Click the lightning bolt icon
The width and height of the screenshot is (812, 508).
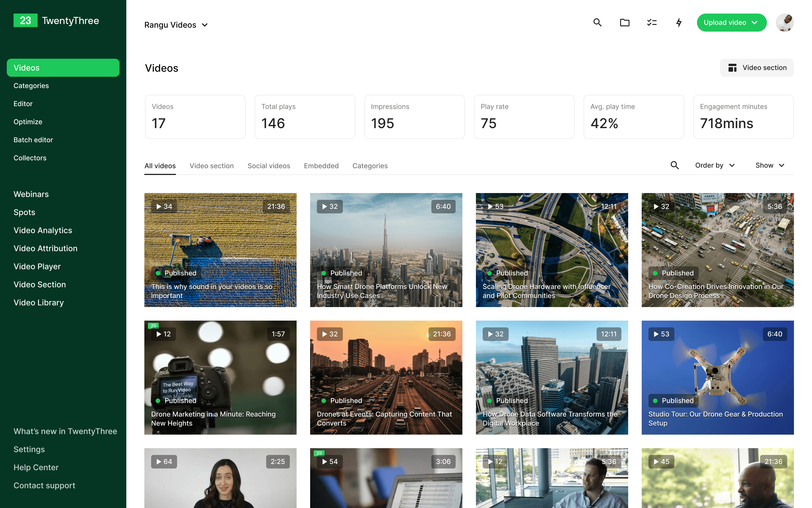coord(679,23)
